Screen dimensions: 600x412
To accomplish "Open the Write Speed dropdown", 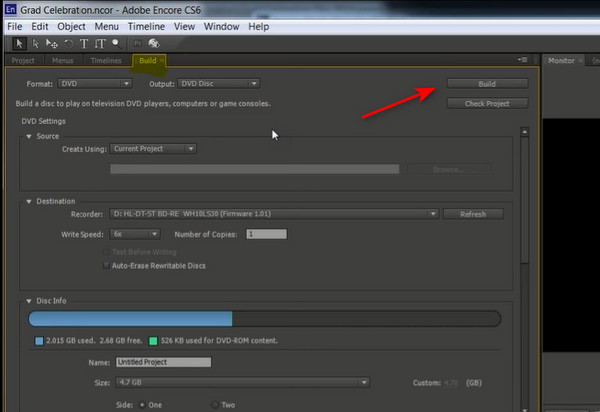I will (135, 234).
